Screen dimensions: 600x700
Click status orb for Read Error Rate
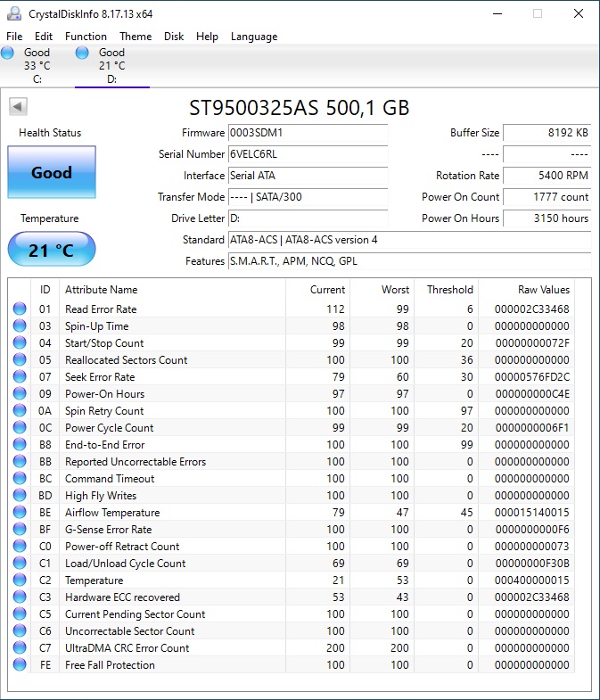point(20,309)
